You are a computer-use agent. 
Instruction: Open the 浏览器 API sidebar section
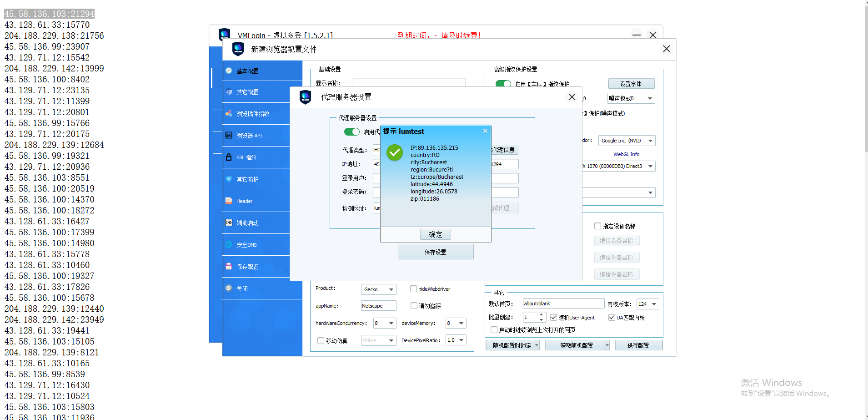[256, 136]
